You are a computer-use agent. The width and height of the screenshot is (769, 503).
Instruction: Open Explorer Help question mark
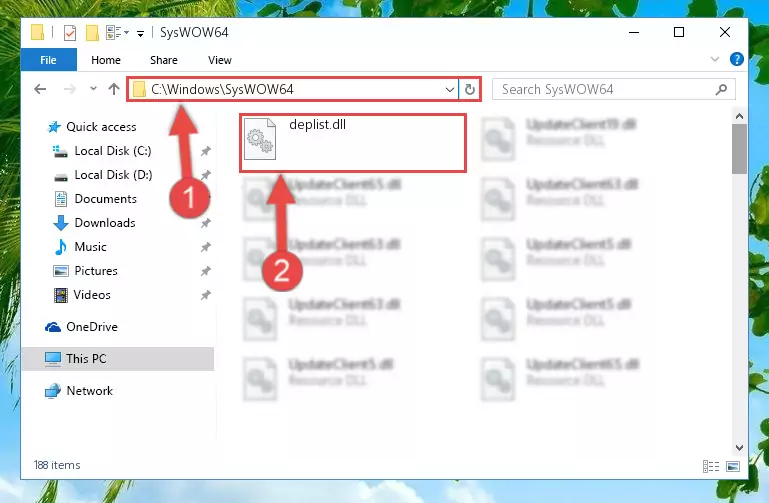(736, 59)
